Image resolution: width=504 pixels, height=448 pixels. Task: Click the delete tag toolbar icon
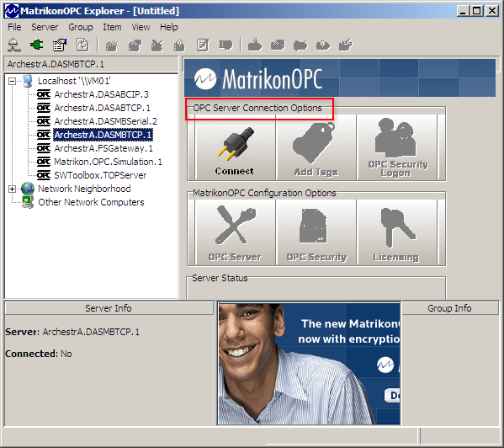(300, 45)
